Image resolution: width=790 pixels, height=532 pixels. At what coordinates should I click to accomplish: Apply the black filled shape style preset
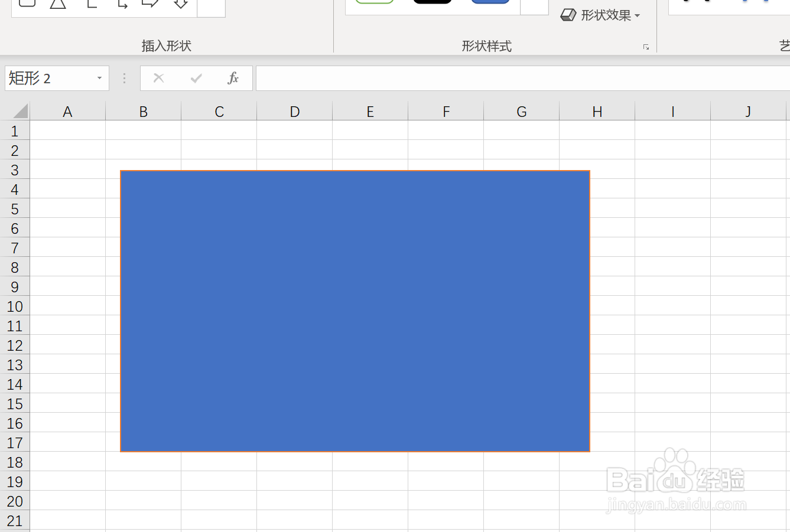pos(433,2)
